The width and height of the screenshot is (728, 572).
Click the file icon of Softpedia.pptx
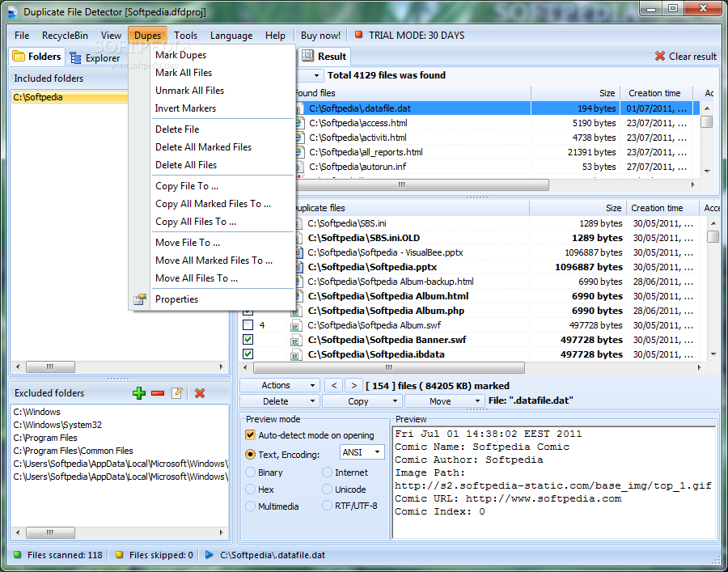tap(299, 267)
